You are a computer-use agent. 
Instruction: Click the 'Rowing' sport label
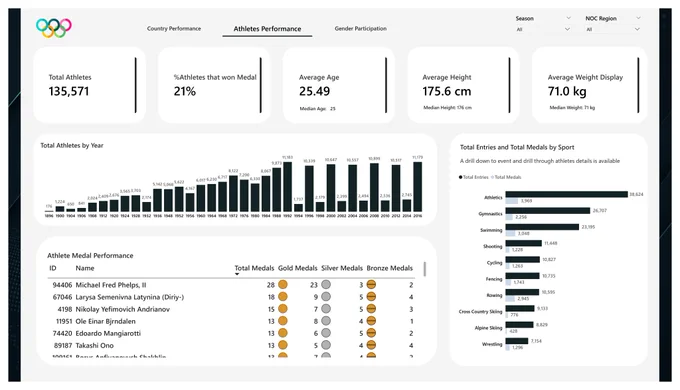(494, 295)
